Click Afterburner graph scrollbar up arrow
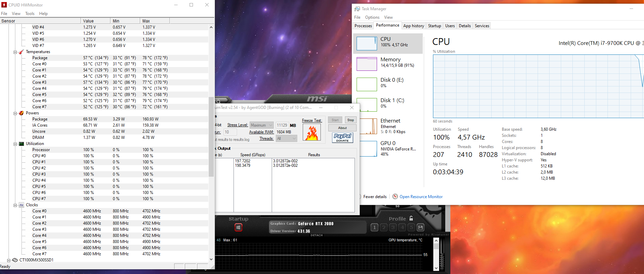Screen dimensions: 644x274 pyautogui.click(x=436, y=241)
